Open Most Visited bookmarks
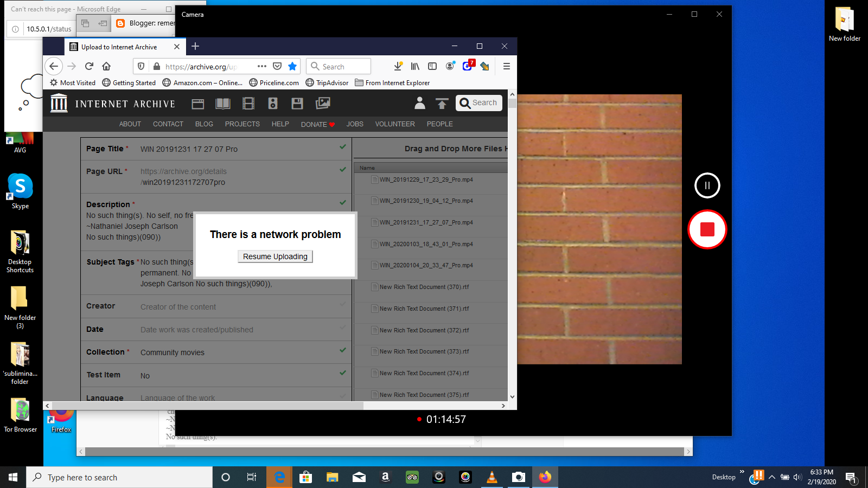The image size is (868, 488). [x=73, y=83]
